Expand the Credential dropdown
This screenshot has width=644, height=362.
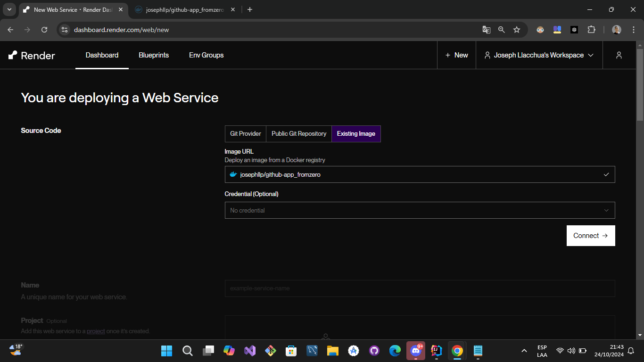click(420, 210)
